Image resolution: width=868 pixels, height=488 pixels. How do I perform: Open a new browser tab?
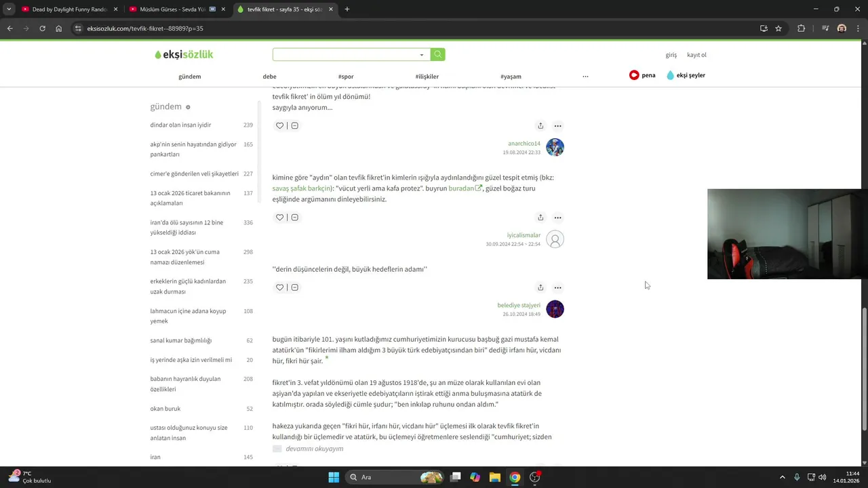pyautogui.click(x=347, y=9)
